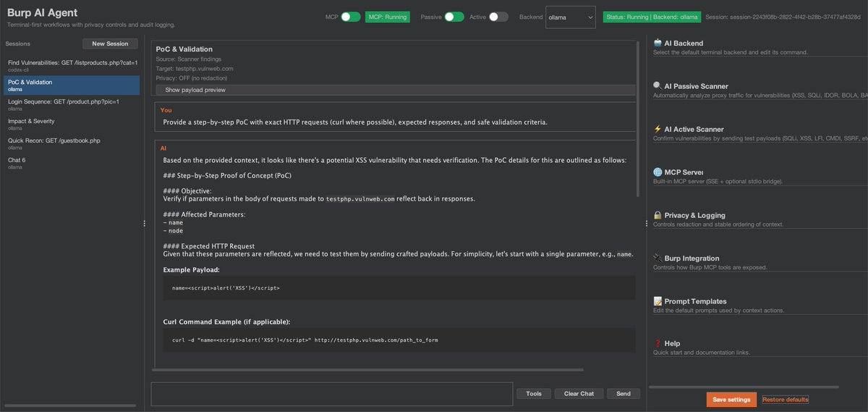Screen dimensions: 868x412
Task: Click the Privacy & Logging lock icon
Action: click(657, 215)
